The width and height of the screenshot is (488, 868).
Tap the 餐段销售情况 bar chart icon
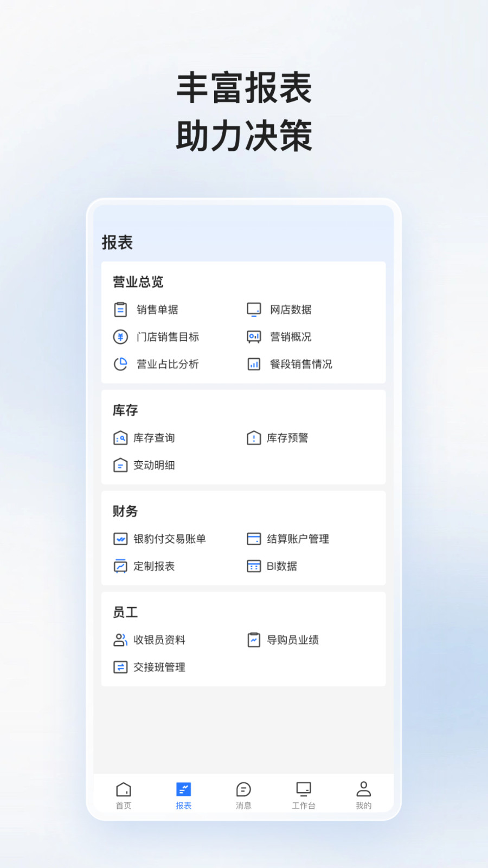254,364
